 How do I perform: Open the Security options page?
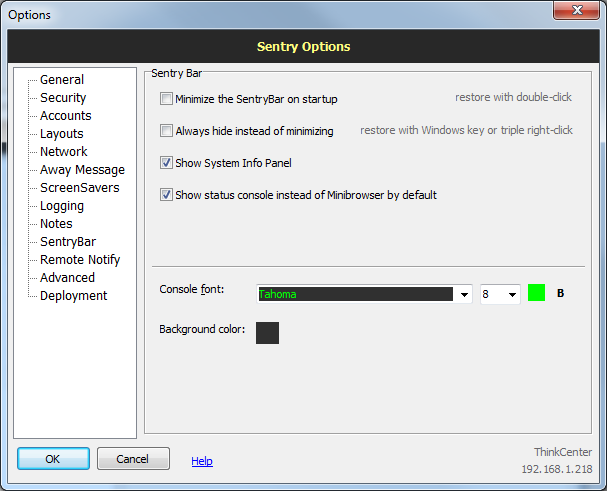pos(63,98)
